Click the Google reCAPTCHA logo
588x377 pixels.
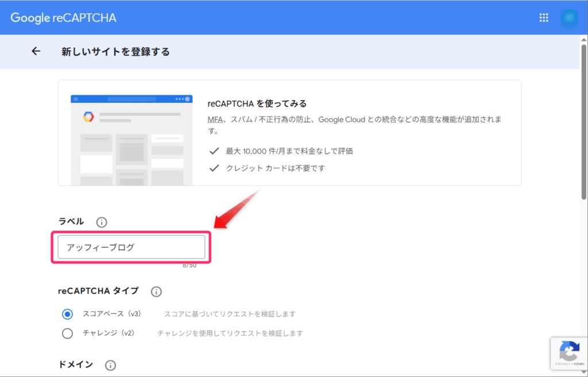[x=63, y=18]
